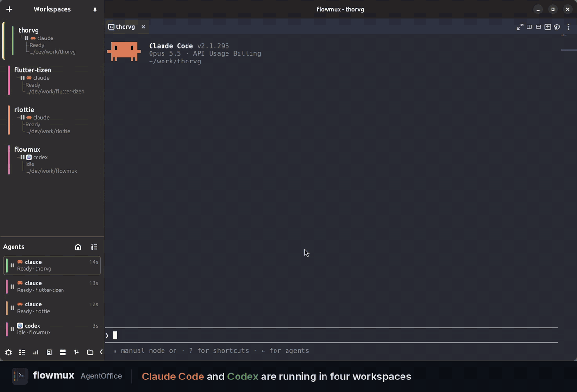Go to Agents home view

point(78,247)
